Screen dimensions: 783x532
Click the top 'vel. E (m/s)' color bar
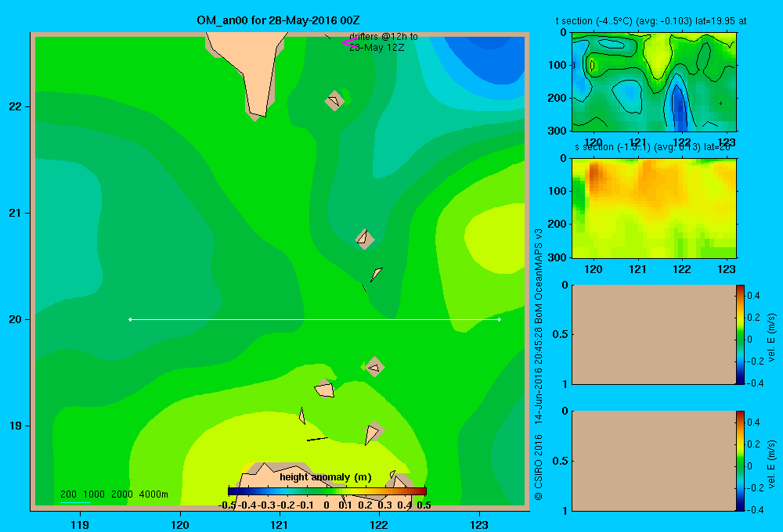740,334
